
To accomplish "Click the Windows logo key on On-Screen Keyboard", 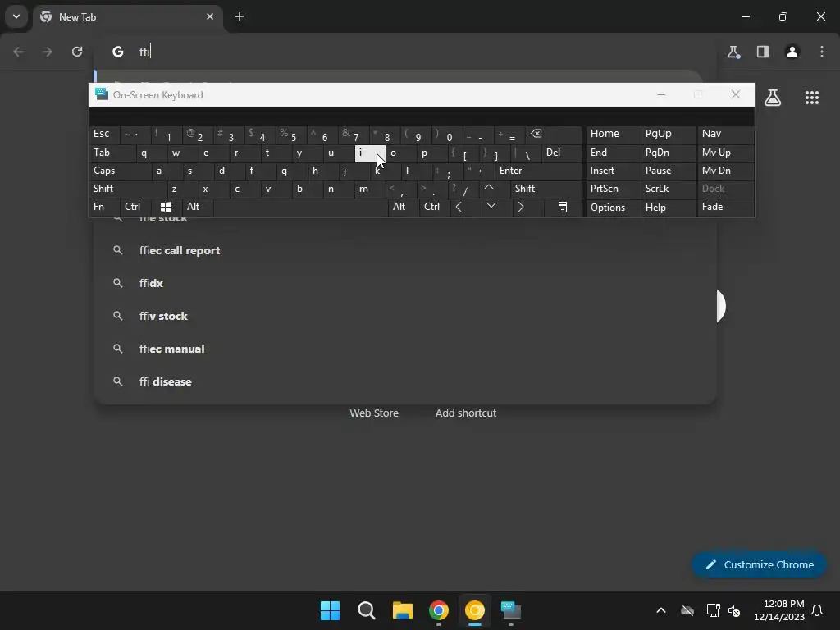I will 166,207.
